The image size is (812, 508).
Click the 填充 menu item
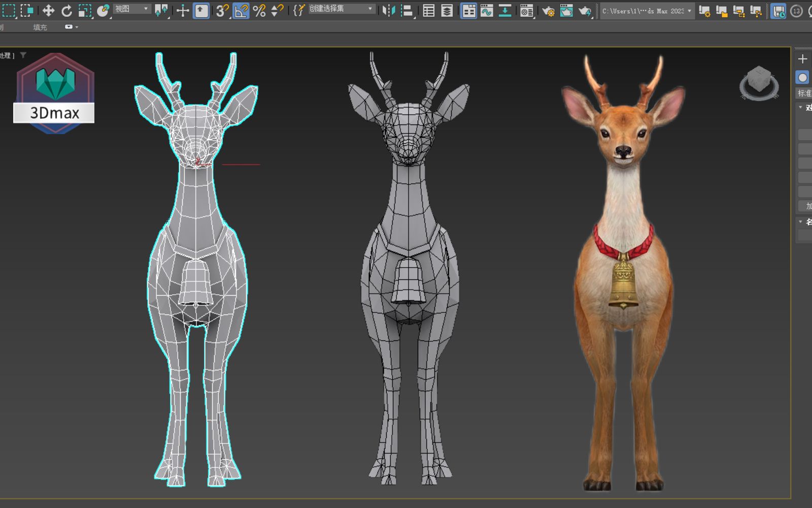coord(41,27)
